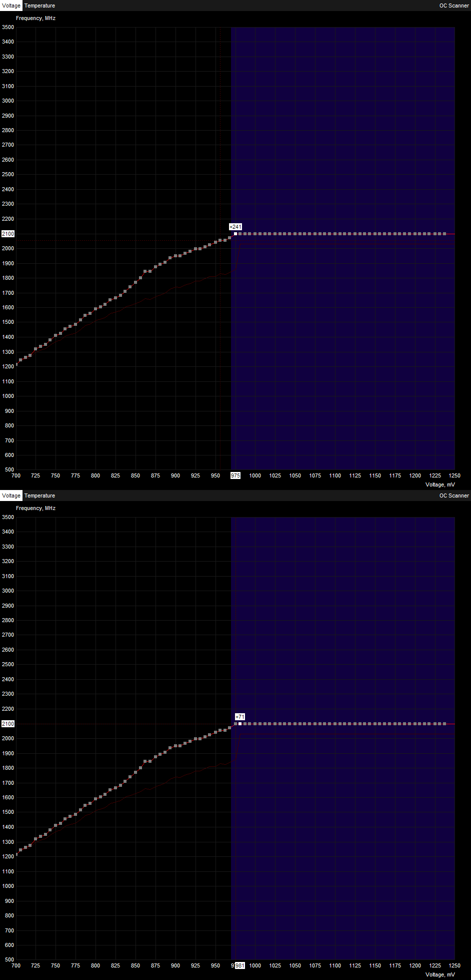
Task: Select first curve point at 700 mV, lower graph
Action: (x=16, y=854)
